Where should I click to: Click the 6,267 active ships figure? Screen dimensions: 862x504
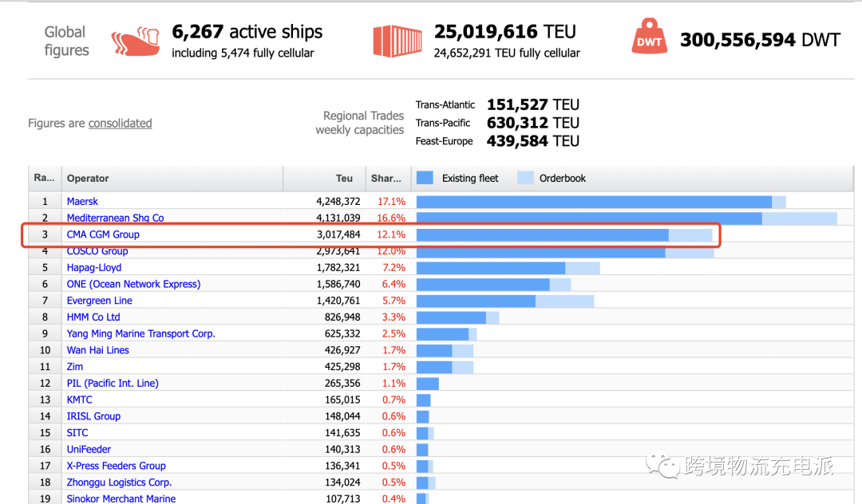click(x=247, y=32)
